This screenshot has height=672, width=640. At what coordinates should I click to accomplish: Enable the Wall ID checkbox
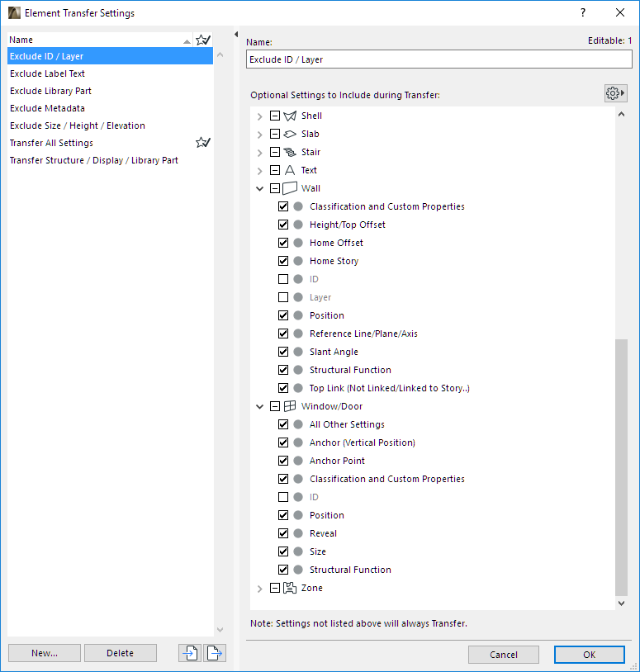coord(283,279)
